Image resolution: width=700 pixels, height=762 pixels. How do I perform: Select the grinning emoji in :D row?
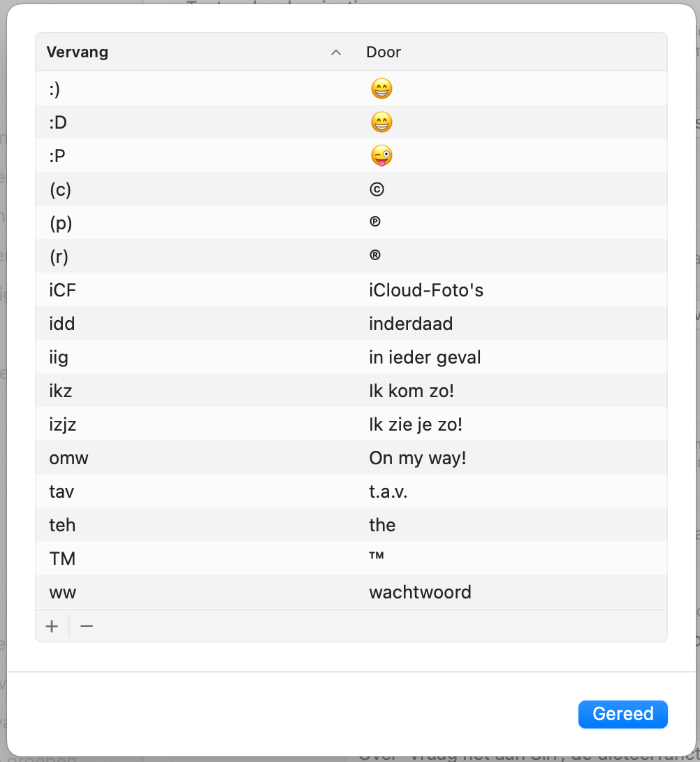point(381,122)
